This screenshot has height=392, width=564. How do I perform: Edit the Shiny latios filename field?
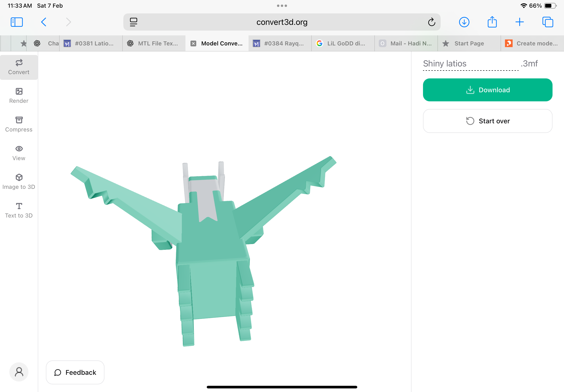471,64
